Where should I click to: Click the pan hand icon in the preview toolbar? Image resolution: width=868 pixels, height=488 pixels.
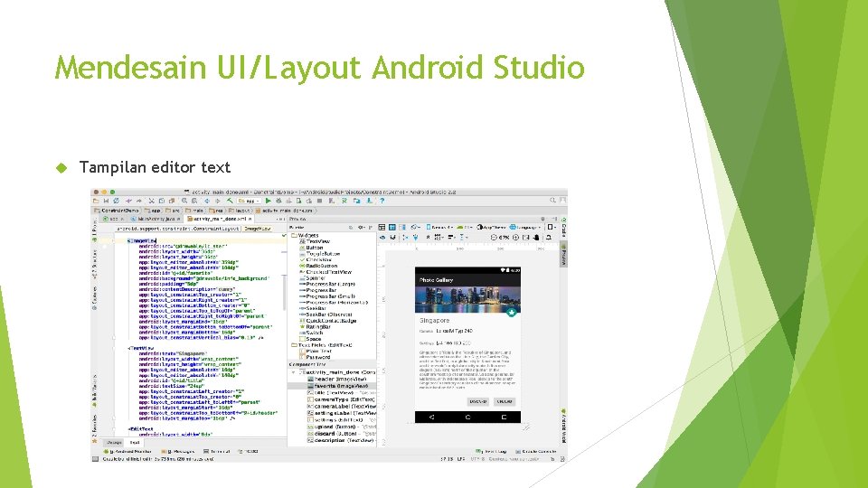[536, 237]
